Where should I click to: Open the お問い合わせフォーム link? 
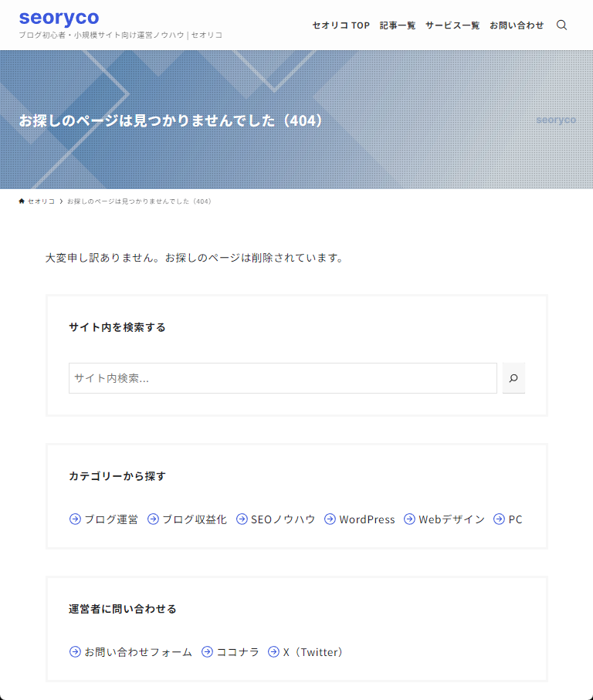(138, 652)
